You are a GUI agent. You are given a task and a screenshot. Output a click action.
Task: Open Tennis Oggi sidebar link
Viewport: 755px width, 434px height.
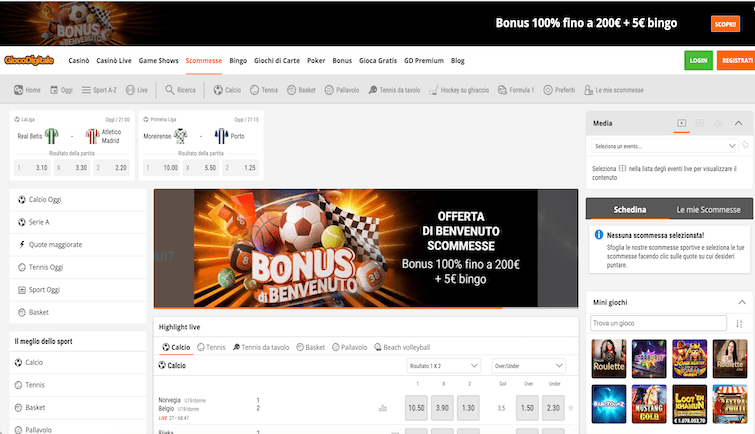click(x=78, y=267)
